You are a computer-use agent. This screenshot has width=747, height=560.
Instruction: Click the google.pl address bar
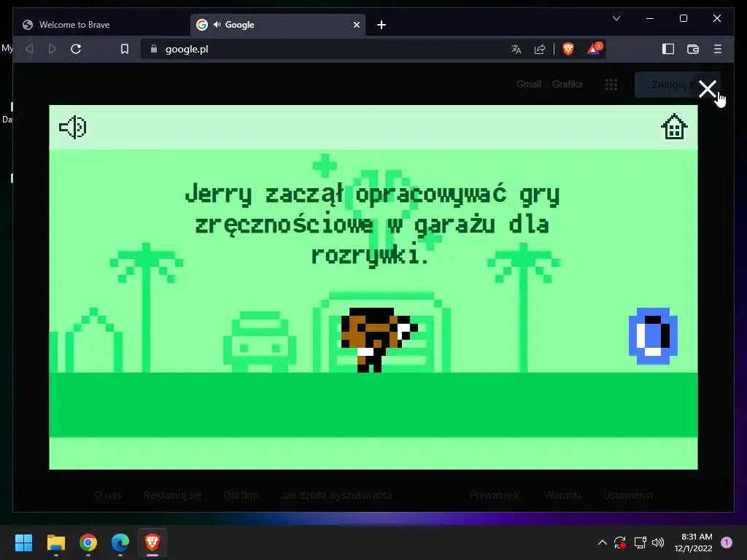coord(324,49)
